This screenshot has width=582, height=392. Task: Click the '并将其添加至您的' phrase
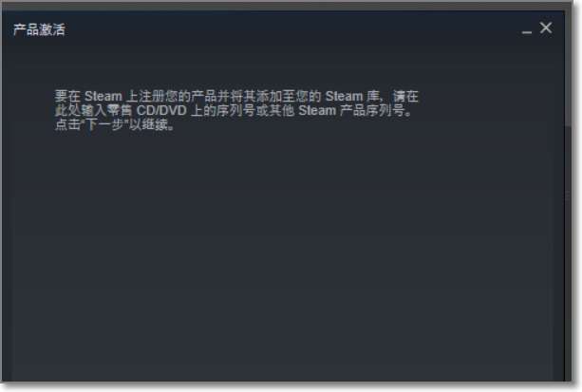click(269, 97)
